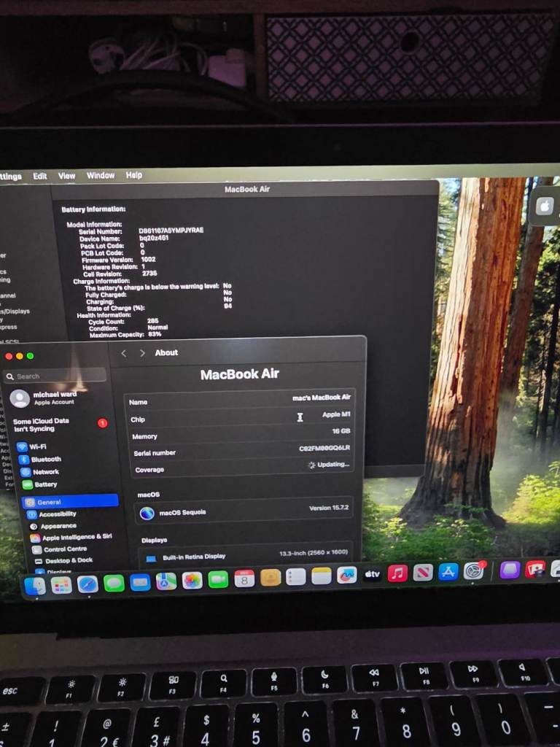Click System Settings icon in the Dock

point(474,570)
